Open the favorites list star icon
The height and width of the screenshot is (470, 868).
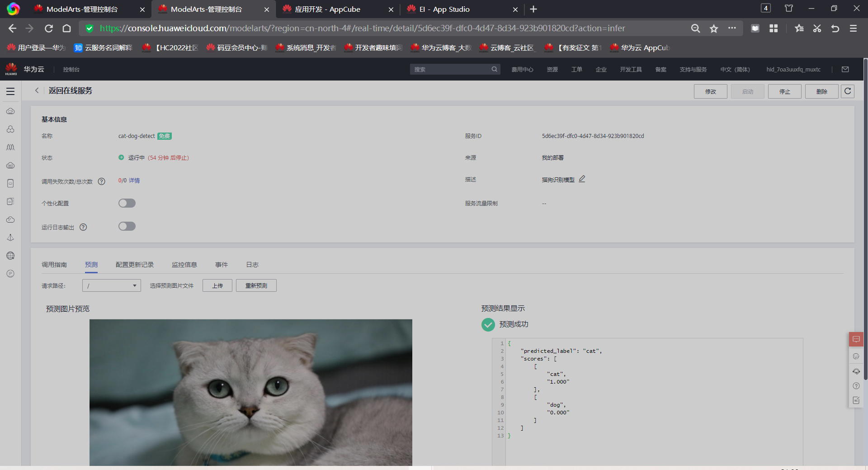point(799,28)
